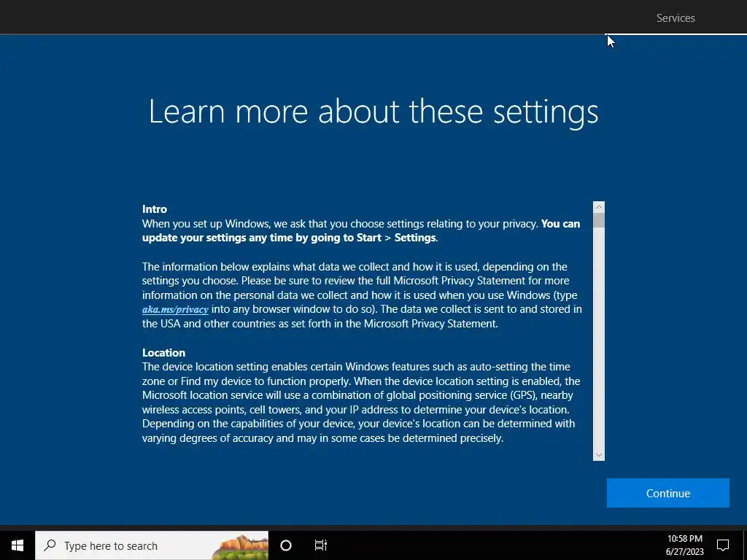Click the search magnifier icon
The width and height of the screenshot is (747, 560).
tap(50, 545)
